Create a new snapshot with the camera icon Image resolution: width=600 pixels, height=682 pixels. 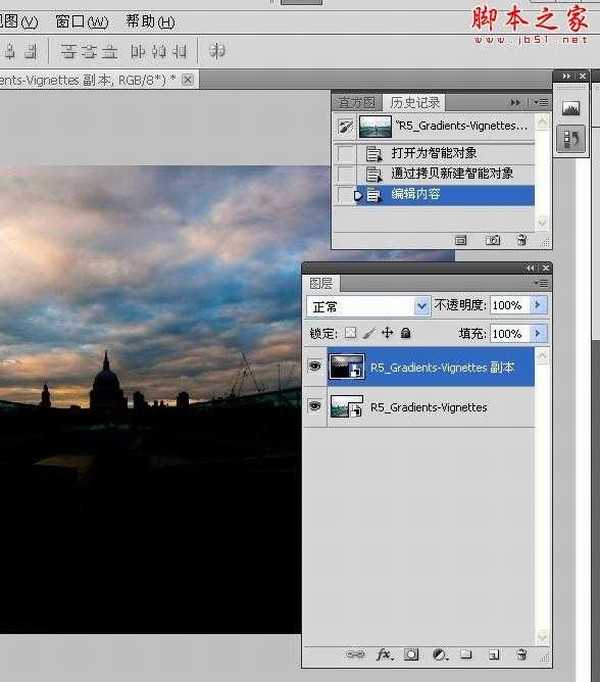[x=493, y=240]
